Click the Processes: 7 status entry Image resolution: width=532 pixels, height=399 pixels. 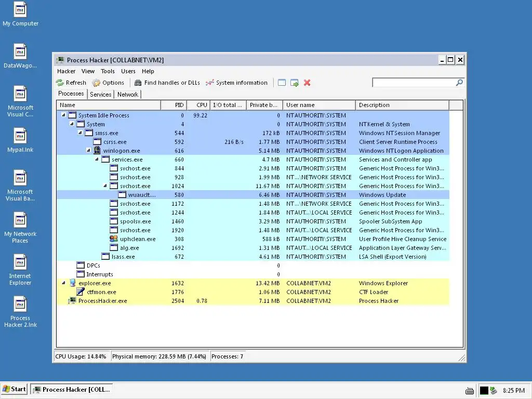point(228,356)
